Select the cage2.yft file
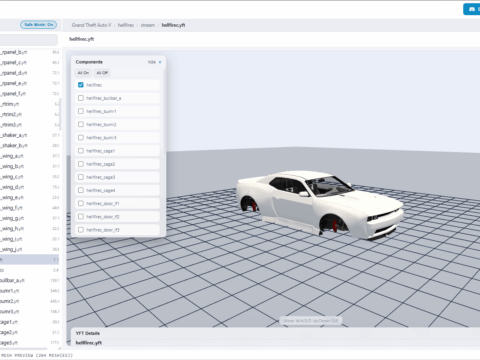Image resolution: width=480 pixels, height=360 pixels. [29, 332]
